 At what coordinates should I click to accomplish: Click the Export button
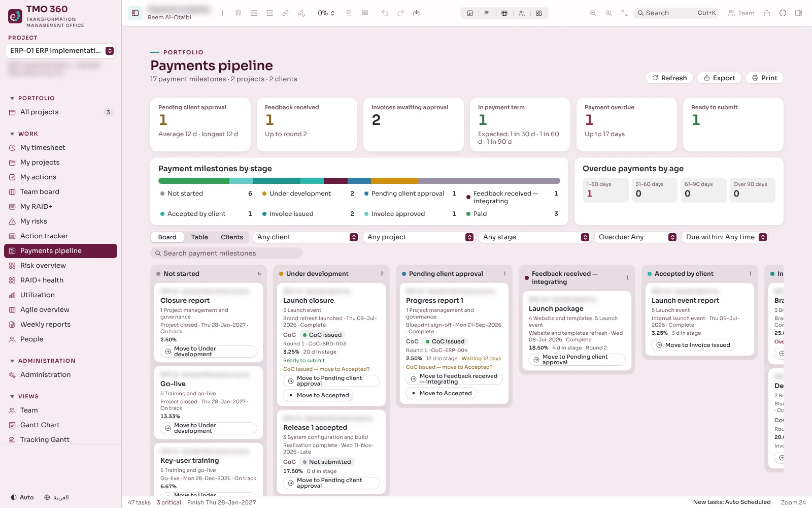coord(720,78)
